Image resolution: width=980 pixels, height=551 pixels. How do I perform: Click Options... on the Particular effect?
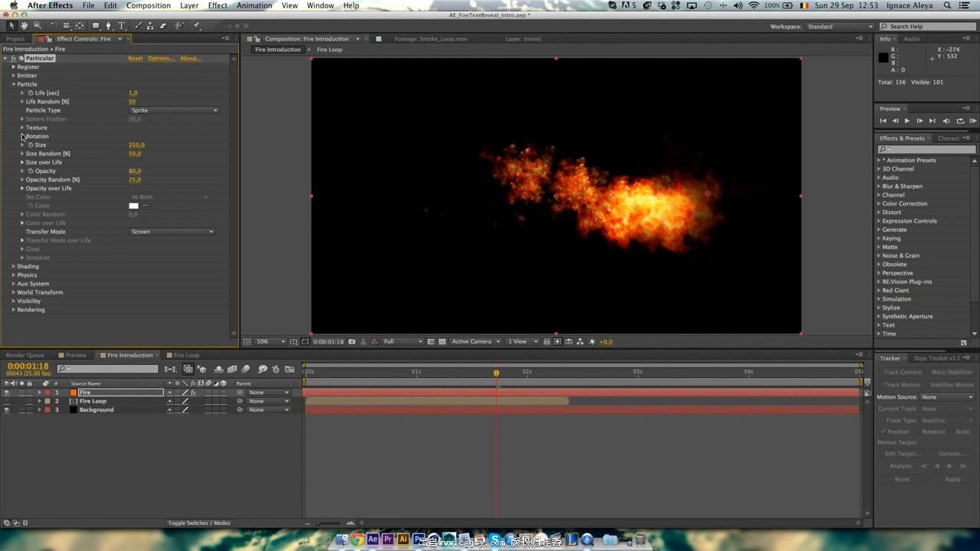click(x=161, y=58)
